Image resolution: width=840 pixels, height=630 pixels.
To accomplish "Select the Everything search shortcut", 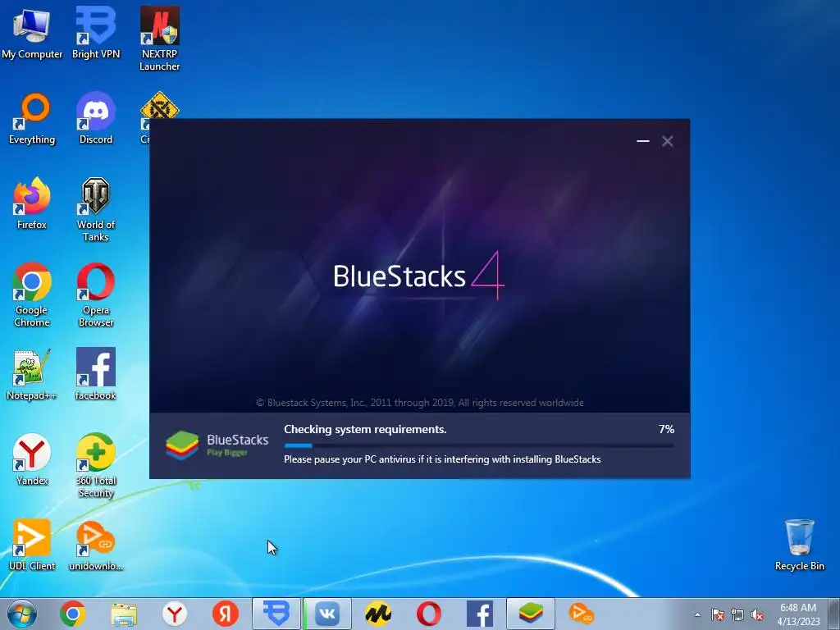I will click(x=32, y=119).
